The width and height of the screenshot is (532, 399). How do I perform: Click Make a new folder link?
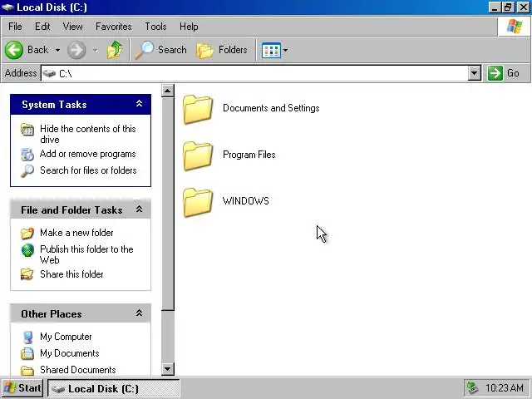76,233
